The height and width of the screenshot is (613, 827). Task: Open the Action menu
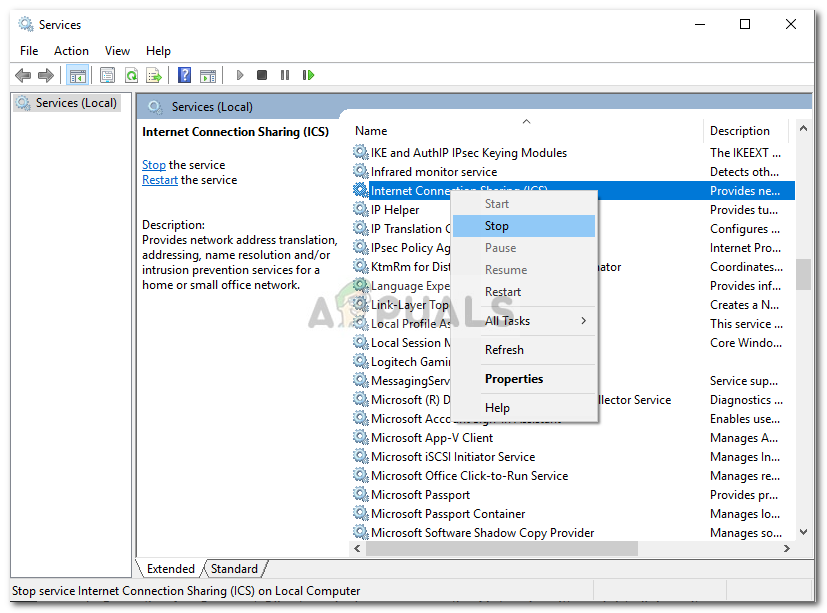click(71, 50)
